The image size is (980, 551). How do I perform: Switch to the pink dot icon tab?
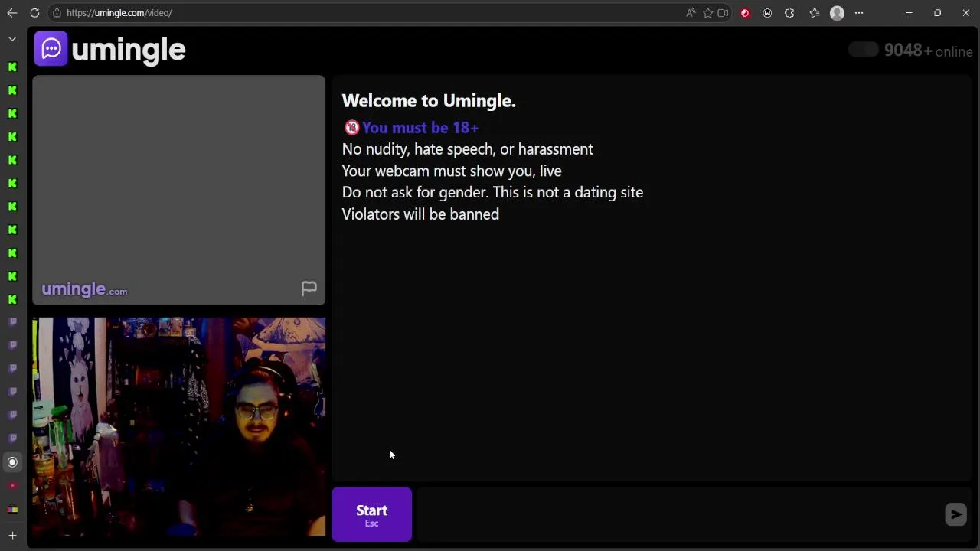[x=12, y=485]
